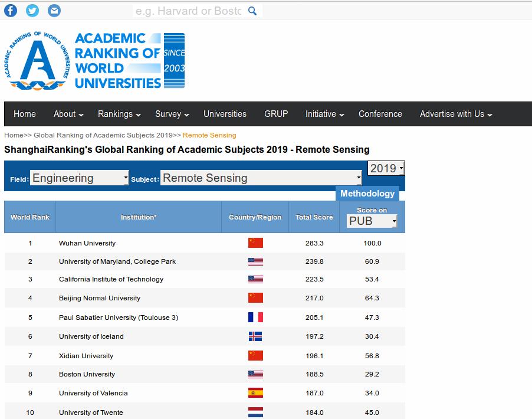Click US flag in Boston University row
The height and width of the screenshot is (419, 532).
click(x=255, y=374)
